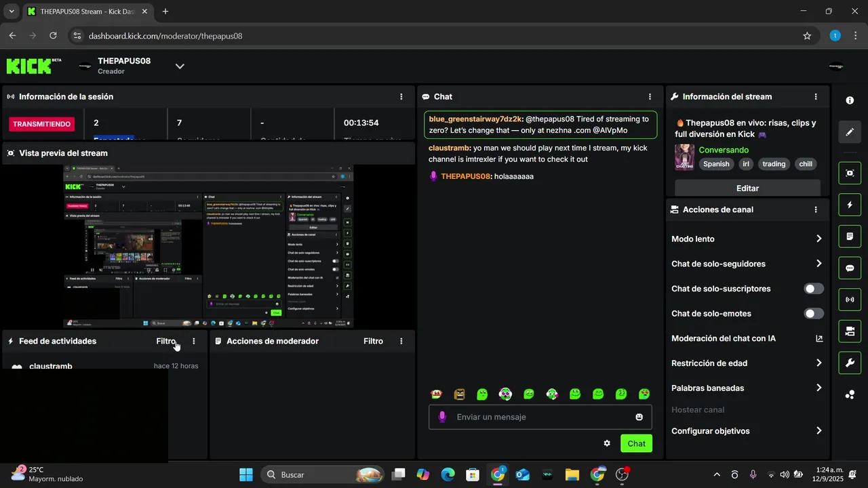
Task: Click the browser address bar
Action: pyautogui.click(x=434, y=36)
